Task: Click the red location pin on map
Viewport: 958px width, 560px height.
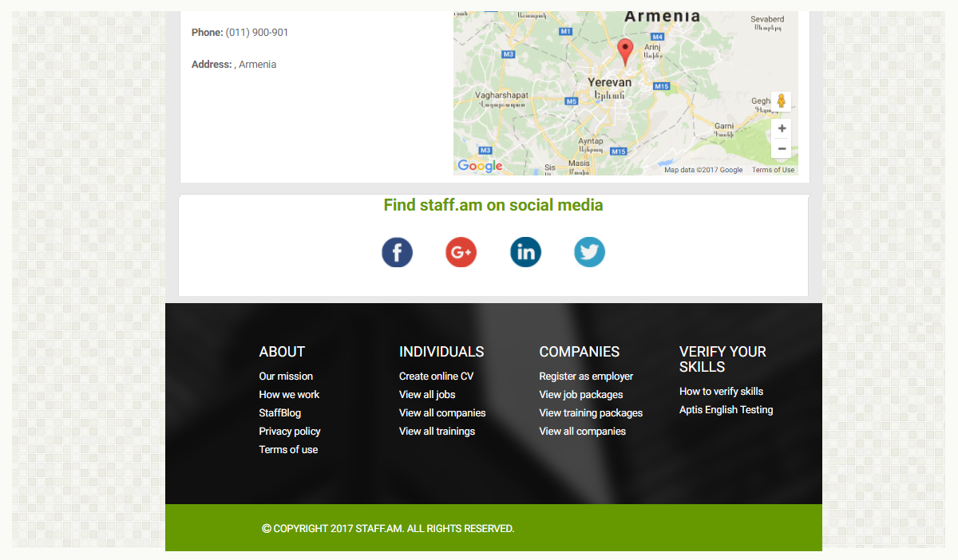Action: coord(626,52)
